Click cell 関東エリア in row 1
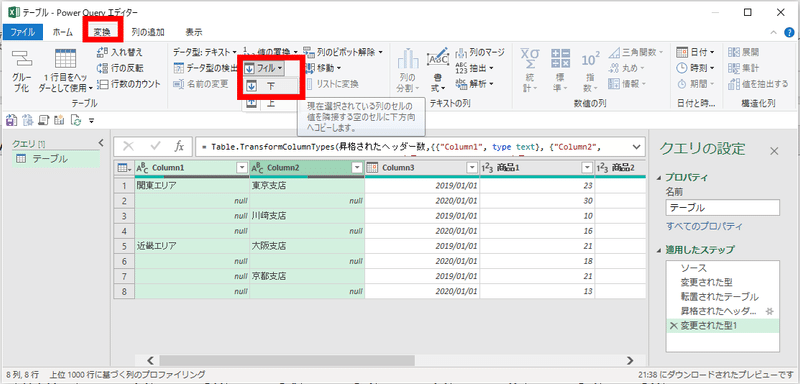 192,186
